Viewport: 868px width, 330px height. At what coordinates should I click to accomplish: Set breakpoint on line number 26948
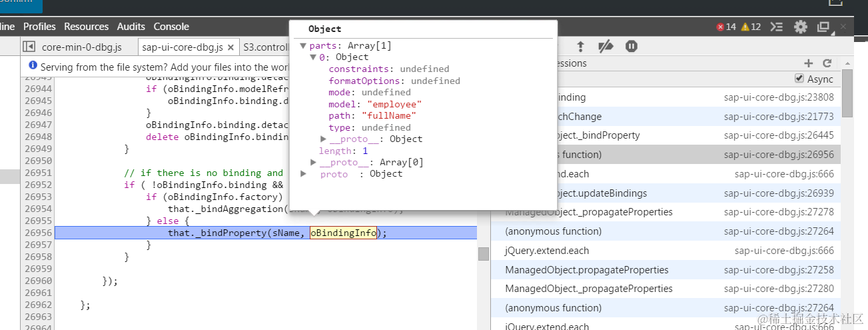[x=38, y=137]
